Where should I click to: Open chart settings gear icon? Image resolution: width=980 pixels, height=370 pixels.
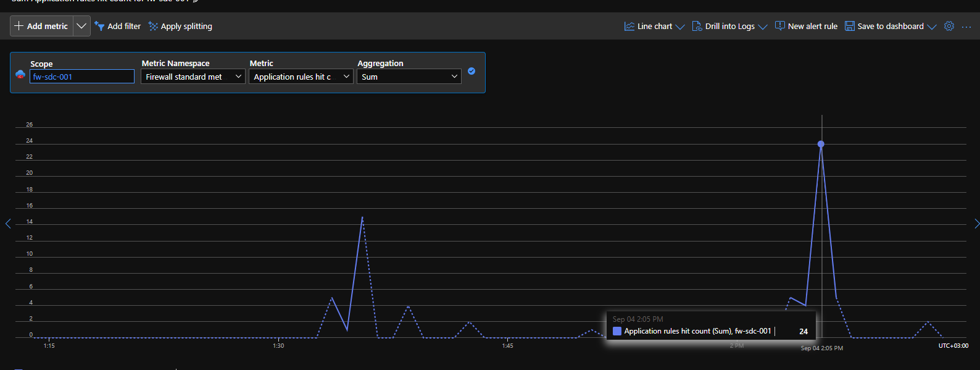point(949,26)
